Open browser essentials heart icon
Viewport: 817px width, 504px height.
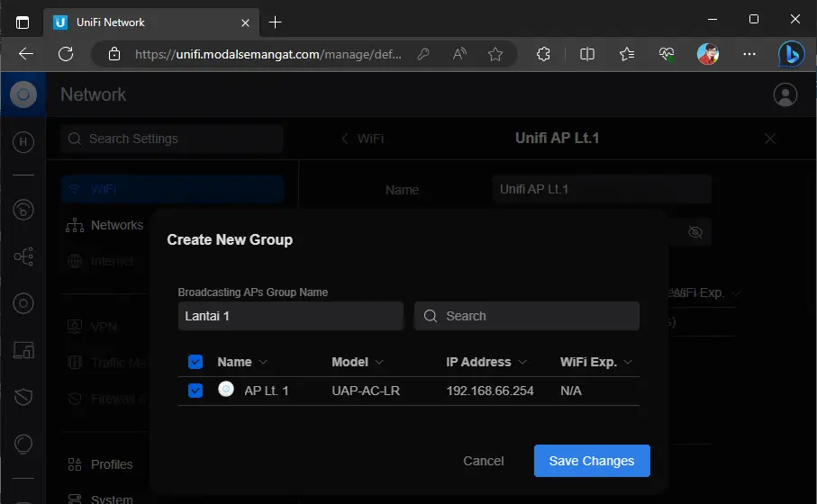point(667,54)
